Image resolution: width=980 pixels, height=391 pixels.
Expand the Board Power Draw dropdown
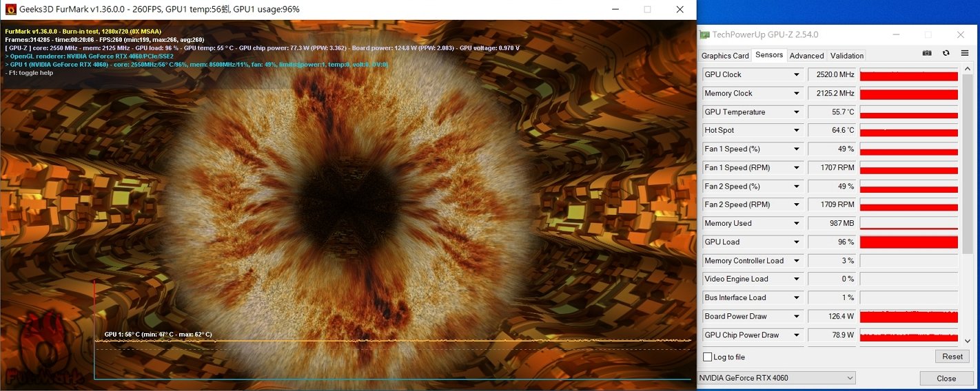pyautogui.click(x=797, y=316)
